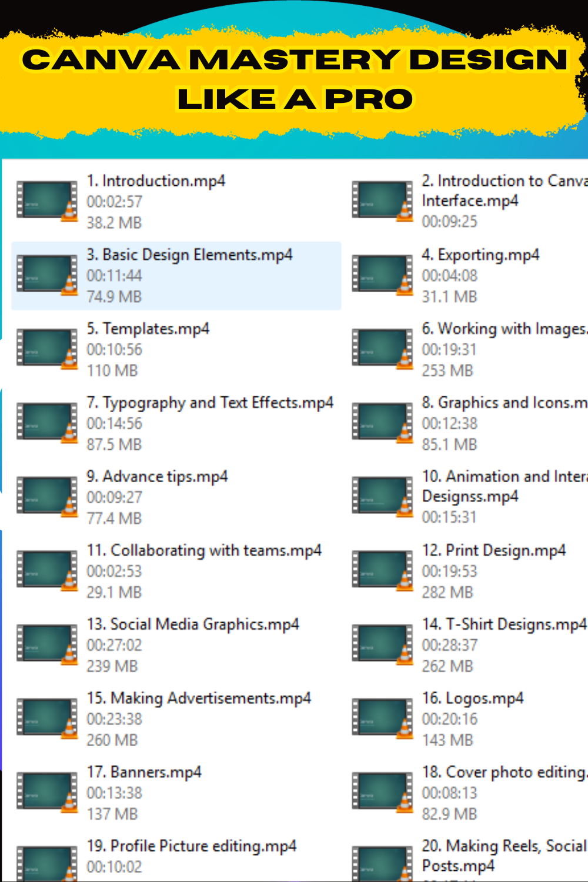588x882 pixels.
Task: Select file name '19. Profile Picture editing.mp4'
Action: [x=192, y=847]
